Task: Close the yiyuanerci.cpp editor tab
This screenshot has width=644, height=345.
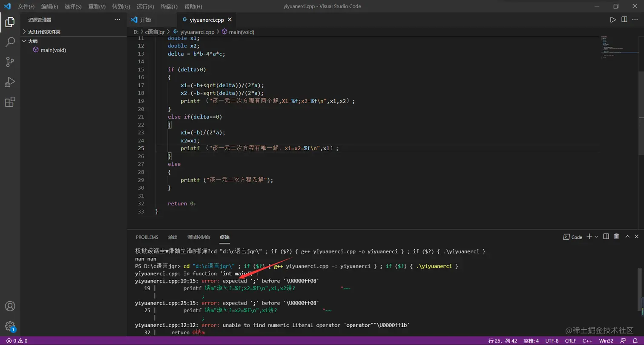Action: (230, 20)
